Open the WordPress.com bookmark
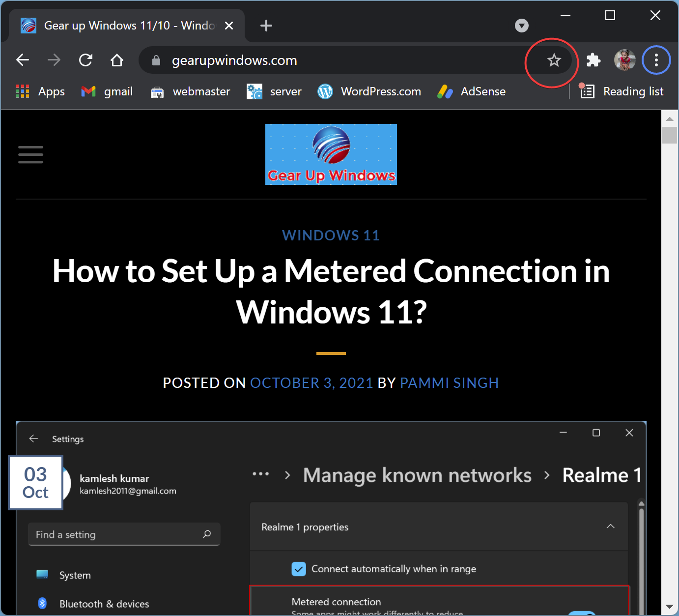This screenshot has width=679, height=616. click(369, 91)
